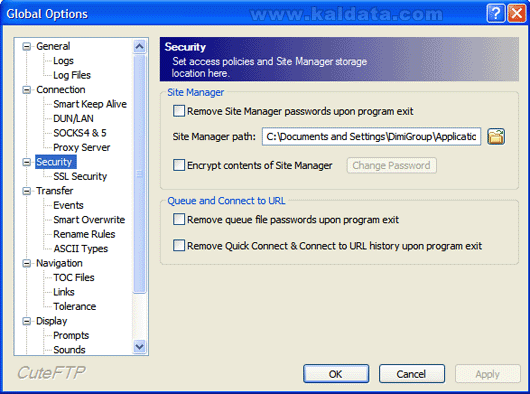
Task: Collapse the Security tree node
Action: 26,162
